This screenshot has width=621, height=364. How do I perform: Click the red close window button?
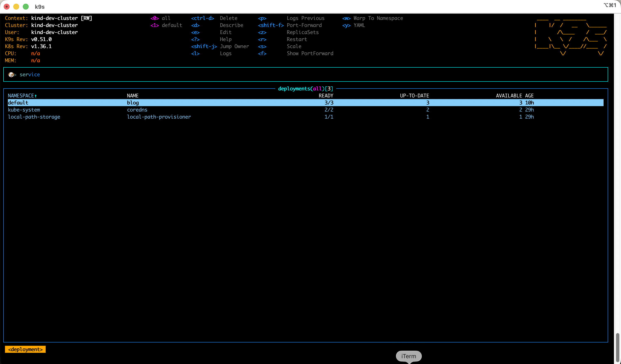tap(7, 7)
